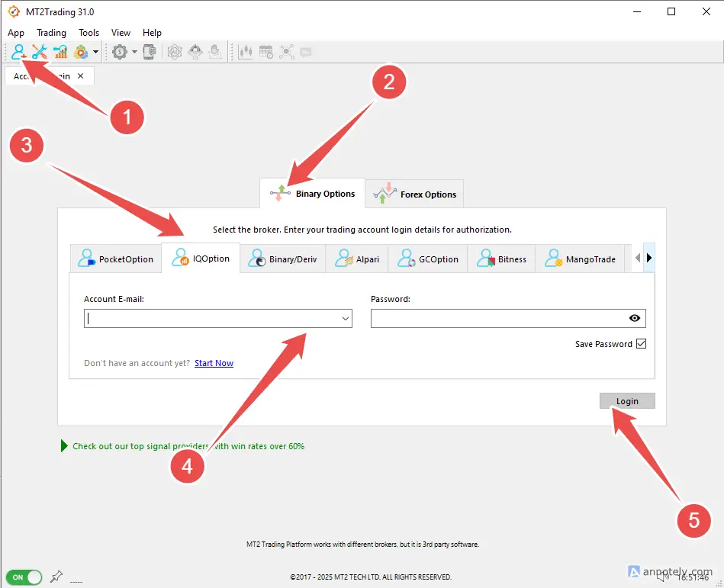Select the Binary/Deriv broker tab
Image resolution: width=724 pixels, height=588 pixels.
pyautogui.click(x=282, y=259)
